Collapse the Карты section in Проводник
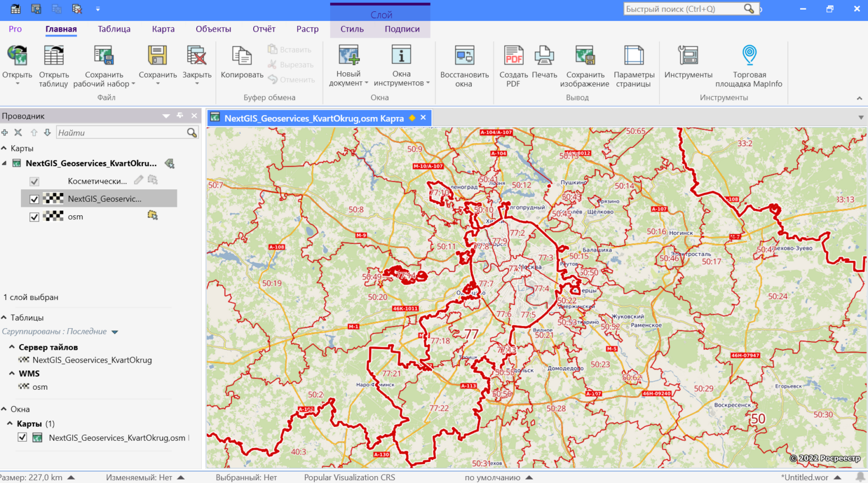Image resolution: width=868 pixels, height=483 pixels. (5, 148)
